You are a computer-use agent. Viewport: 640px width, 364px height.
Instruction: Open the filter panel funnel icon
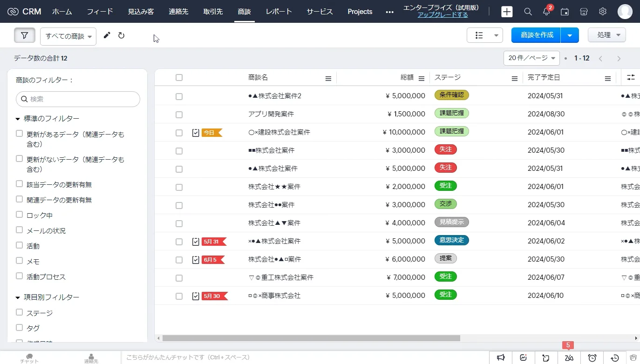25,35
